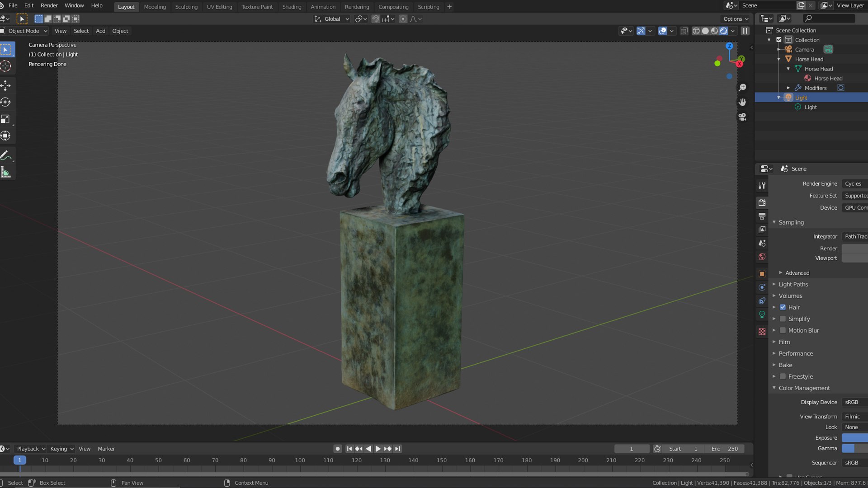Open the File menu

[13, 5]
